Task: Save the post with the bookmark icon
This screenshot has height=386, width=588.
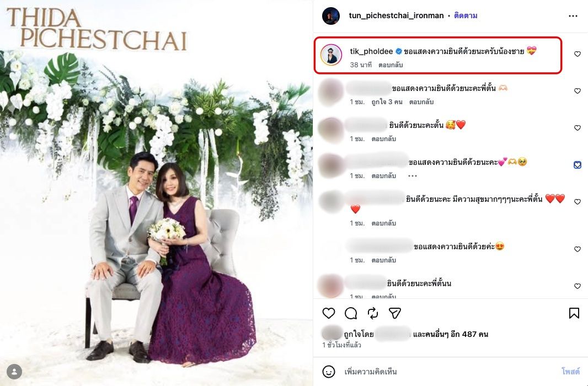Action: click(574, 313)
